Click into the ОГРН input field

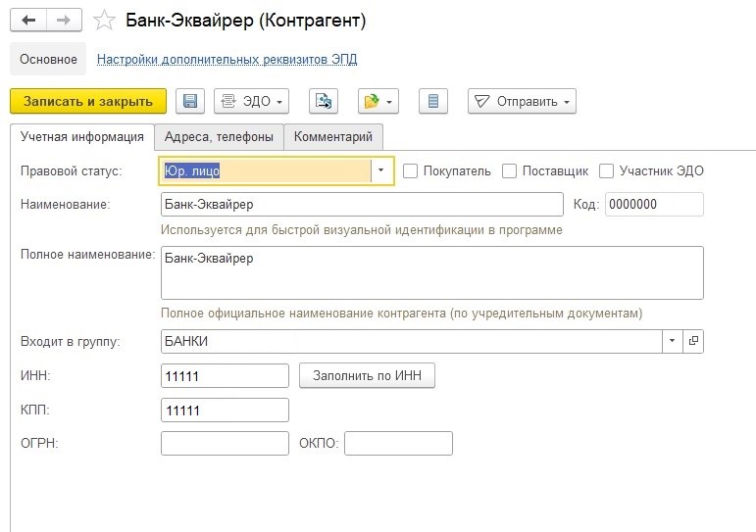click(225, 444)
